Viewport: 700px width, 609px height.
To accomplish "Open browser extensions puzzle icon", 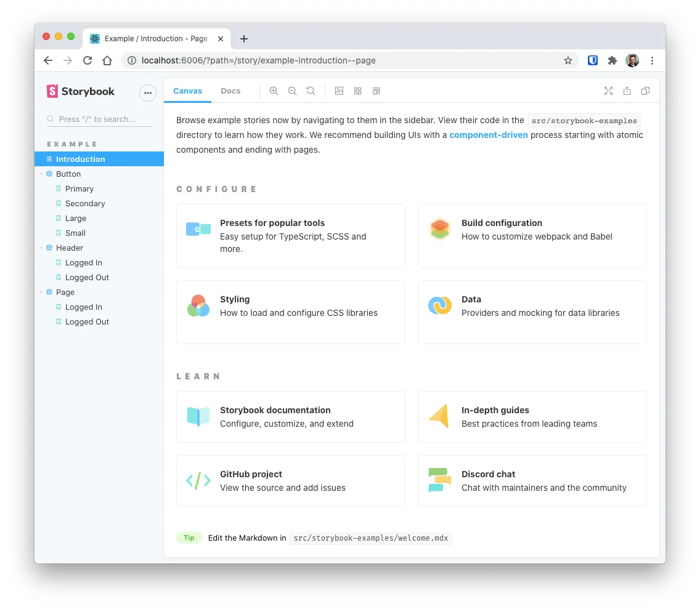I will (x=612, y=61).
